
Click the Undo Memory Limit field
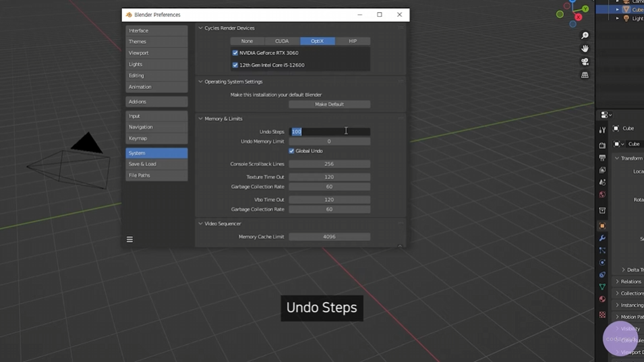click(x=329, y=141)
